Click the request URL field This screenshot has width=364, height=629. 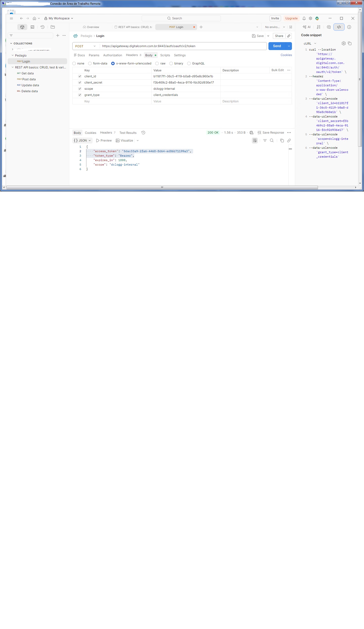[183, 46]
